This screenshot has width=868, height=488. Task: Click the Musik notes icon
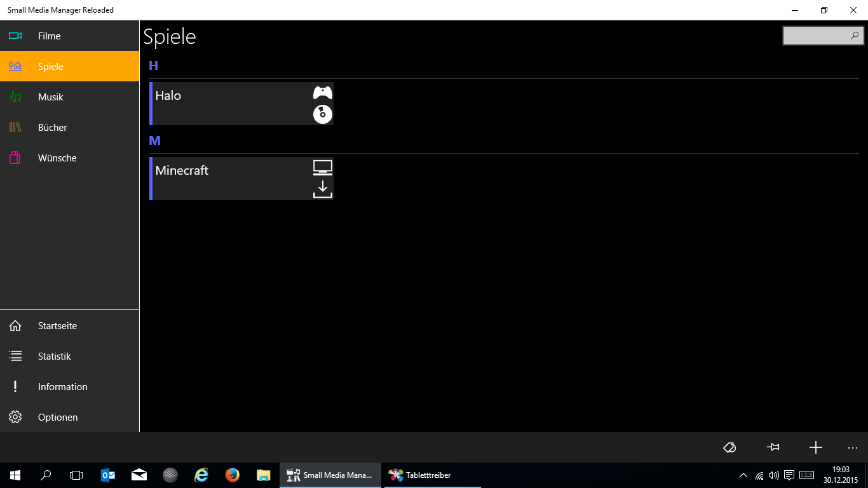[x=15, y=97]
